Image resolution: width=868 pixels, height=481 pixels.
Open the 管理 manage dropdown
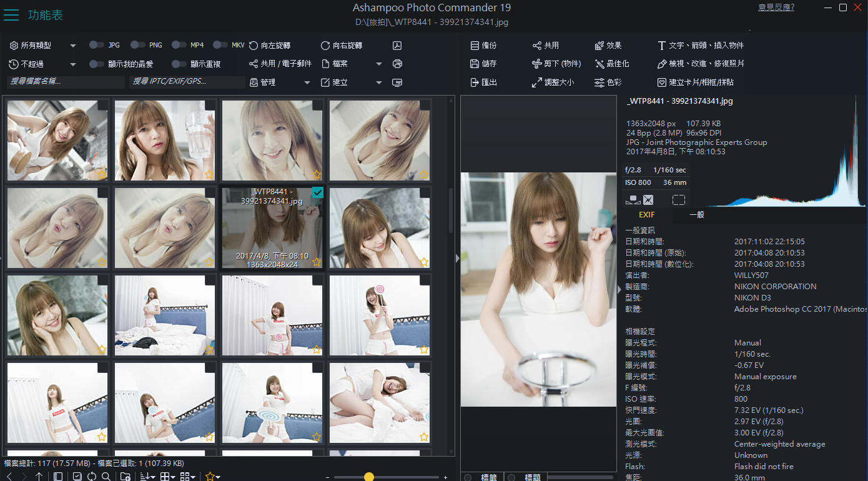(307, 82)
